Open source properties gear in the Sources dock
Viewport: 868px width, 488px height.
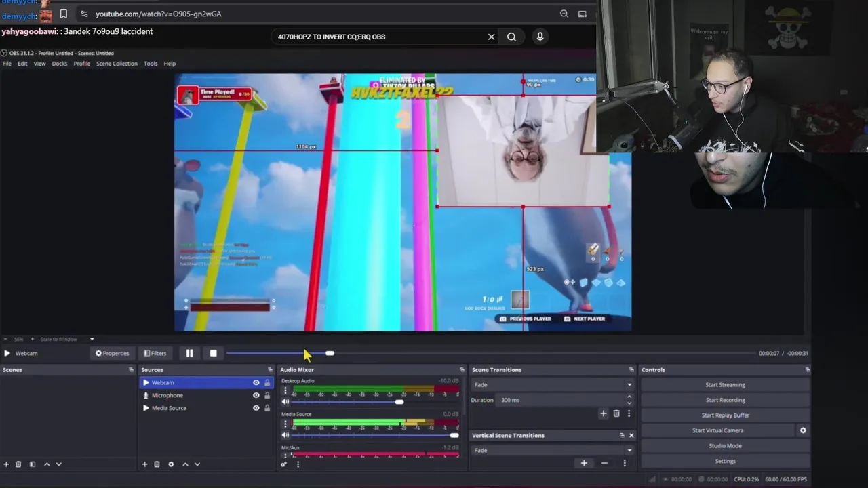tap(171, 464)
